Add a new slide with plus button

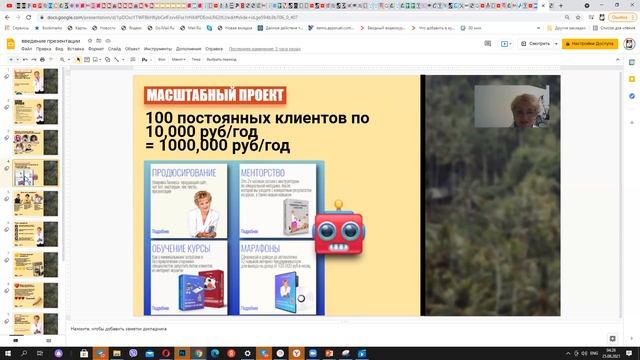click(11, 60)
